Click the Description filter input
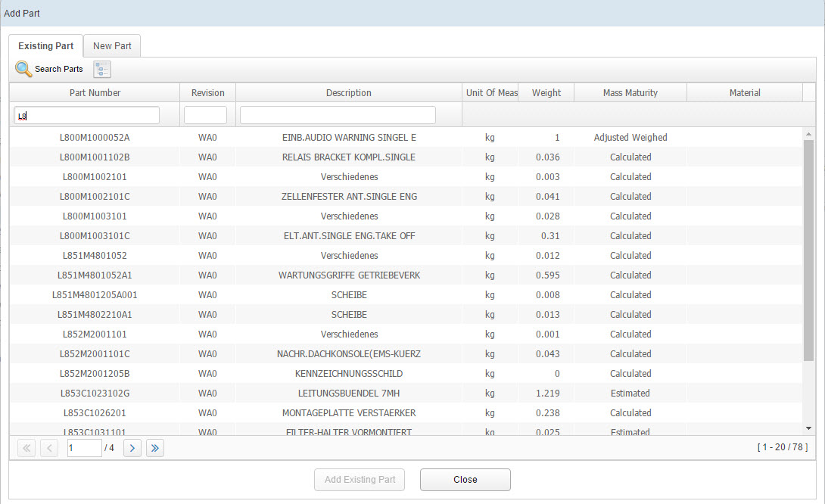 point(338,116)
